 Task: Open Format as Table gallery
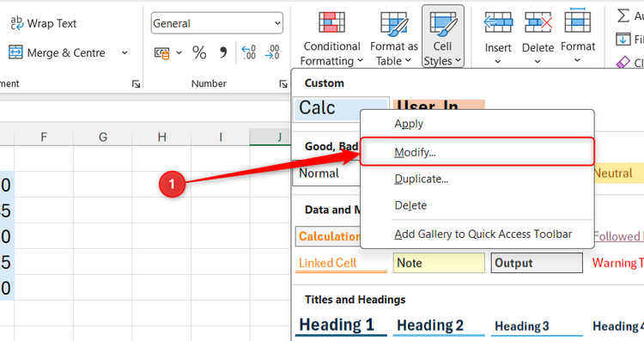394,38
